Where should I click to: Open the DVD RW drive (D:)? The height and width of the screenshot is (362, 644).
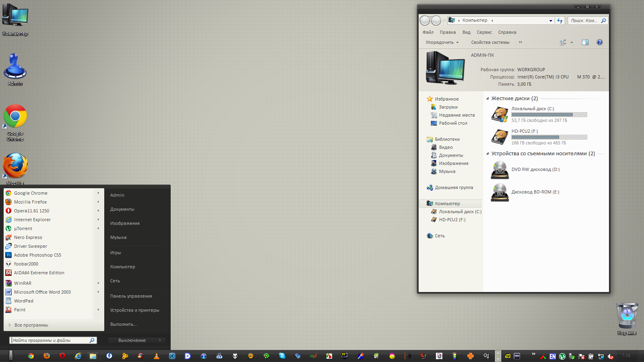point(535,170)
